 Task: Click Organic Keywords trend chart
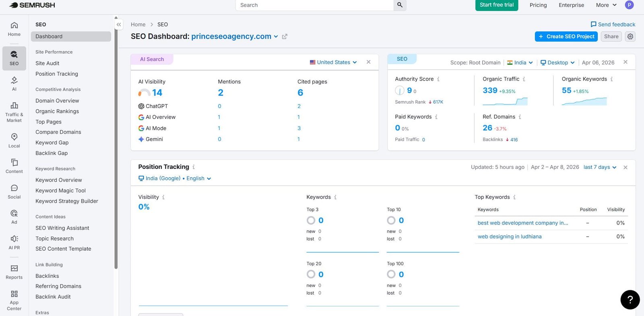click(584, 101)
